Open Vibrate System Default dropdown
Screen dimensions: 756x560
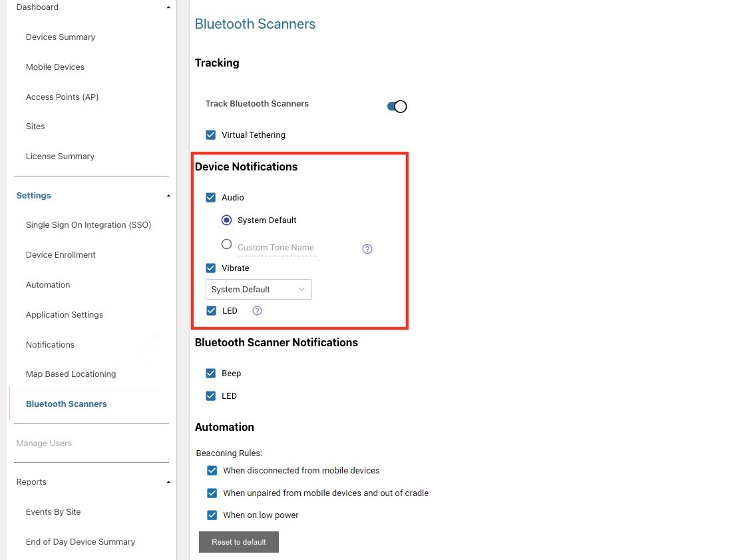click(258, 290)
